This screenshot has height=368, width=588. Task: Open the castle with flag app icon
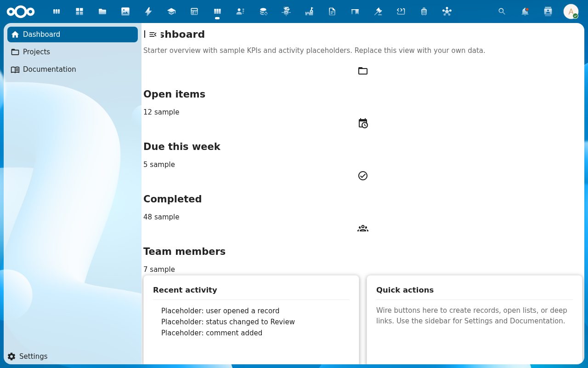point(309,11)
